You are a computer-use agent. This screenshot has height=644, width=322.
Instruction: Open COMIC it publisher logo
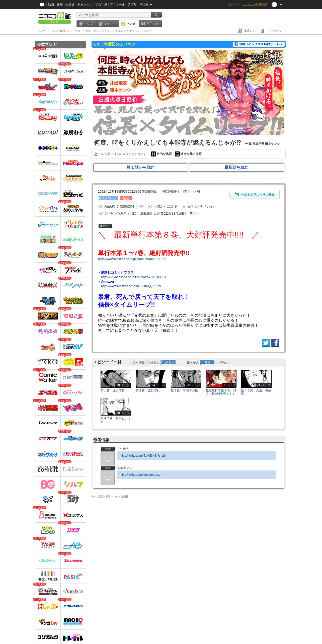(x=48, y=469)
